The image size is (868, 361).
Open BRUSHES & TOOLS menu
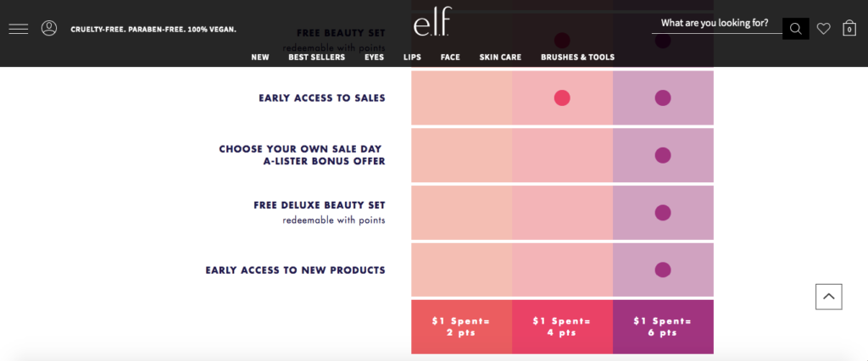click(x=577, y=57)
